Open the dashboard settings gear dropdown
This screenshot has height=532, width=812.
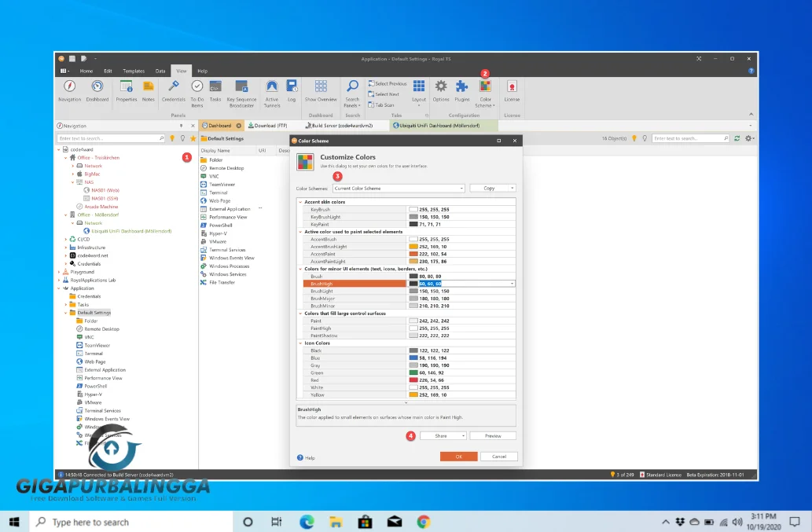[749, 138]
